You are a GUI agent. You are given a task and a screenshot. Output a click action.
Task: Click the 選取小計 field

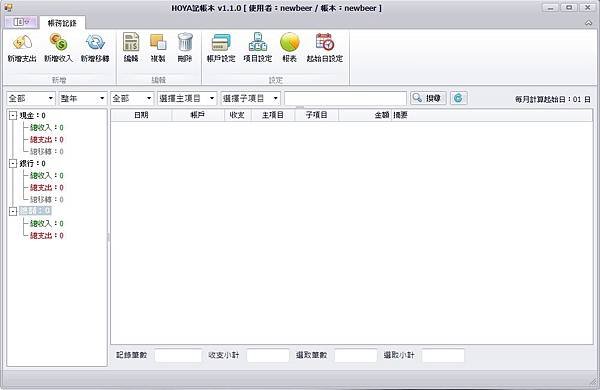tap(443, 355)
